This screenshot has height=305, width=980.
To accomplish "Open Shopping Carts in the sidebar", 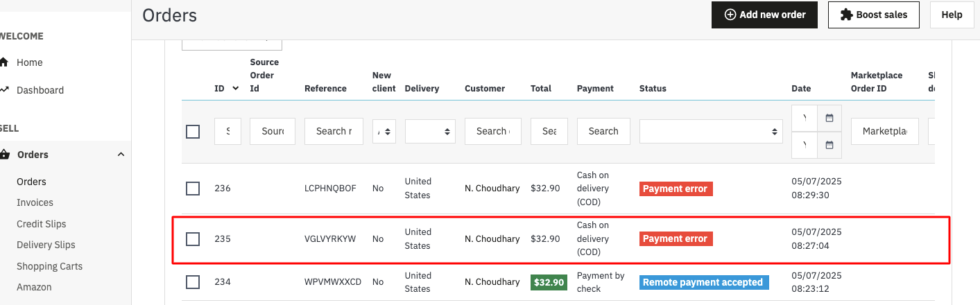I will point(49,266).
